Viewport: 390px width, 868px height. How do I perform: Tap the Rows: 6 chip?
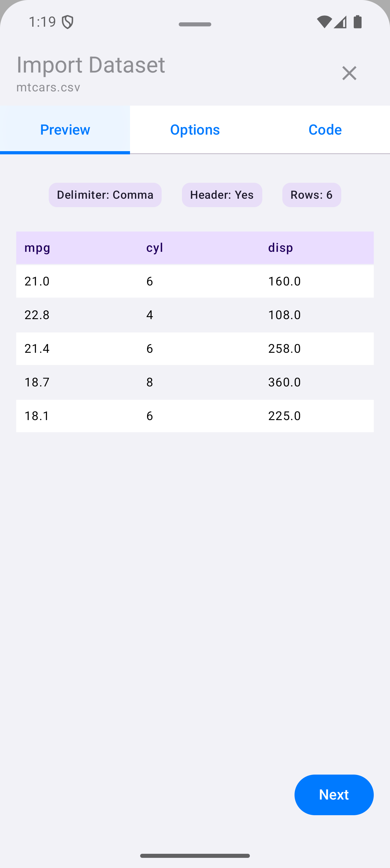(311, 195)
